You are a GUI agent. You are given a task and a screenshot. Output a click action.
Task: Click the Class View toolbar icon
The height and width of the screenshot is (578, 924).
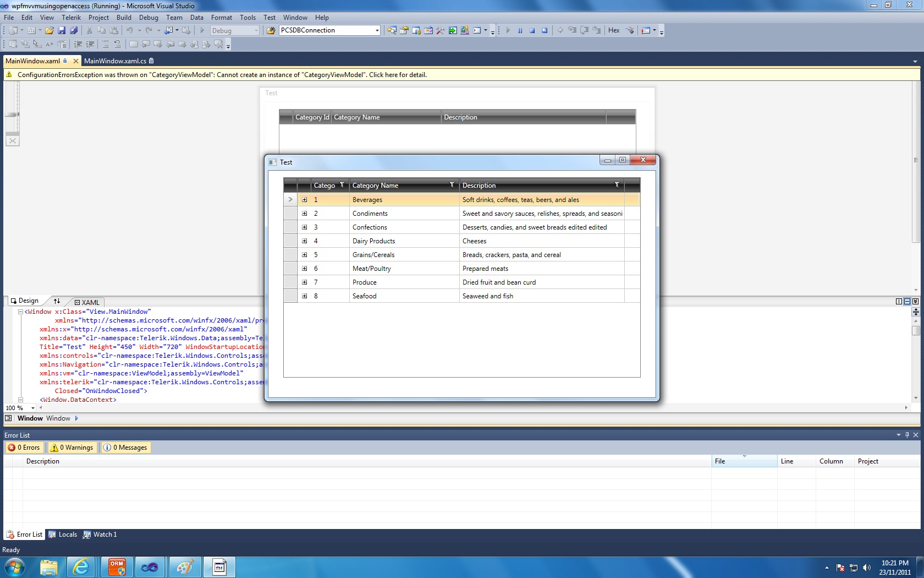(x=416, y=31)
